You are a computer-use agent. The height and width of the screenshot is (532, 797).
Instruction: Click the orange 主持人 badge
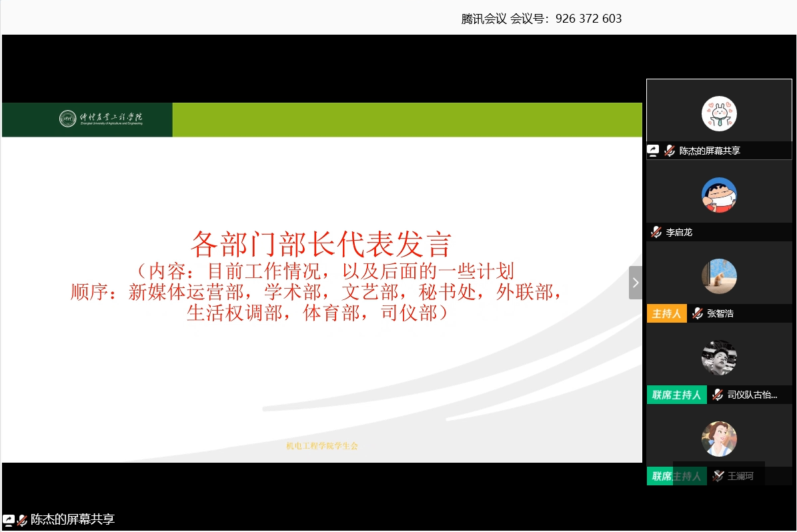click(x=666, y=313)
